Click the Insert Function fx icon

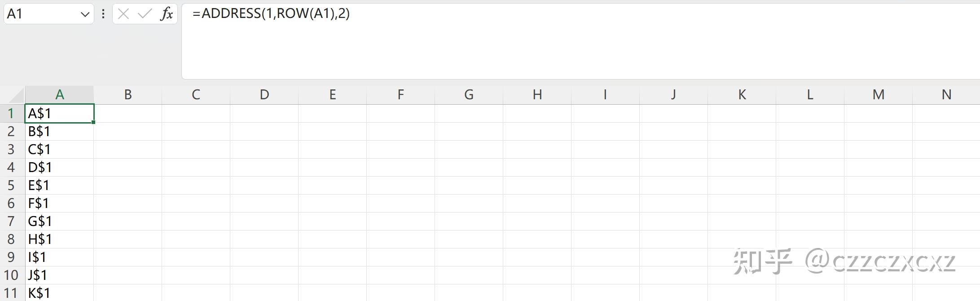click(167, 14)
